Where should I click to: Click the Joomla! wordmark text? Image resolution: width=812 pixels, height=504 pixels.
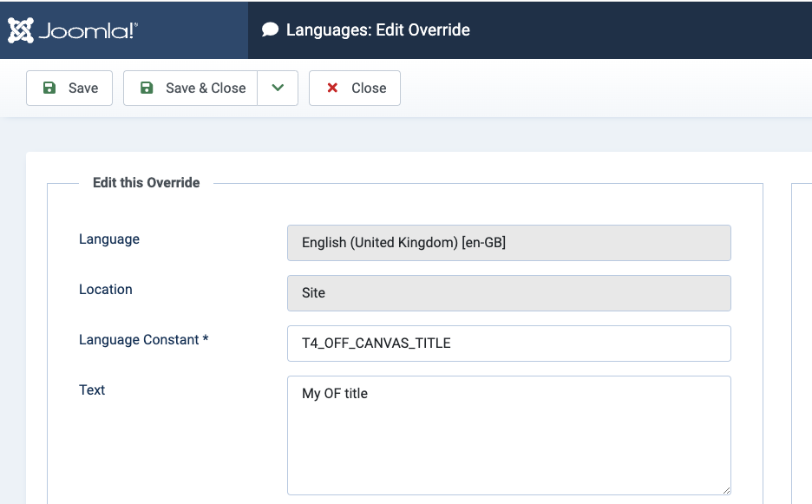[x=88, y=31]
